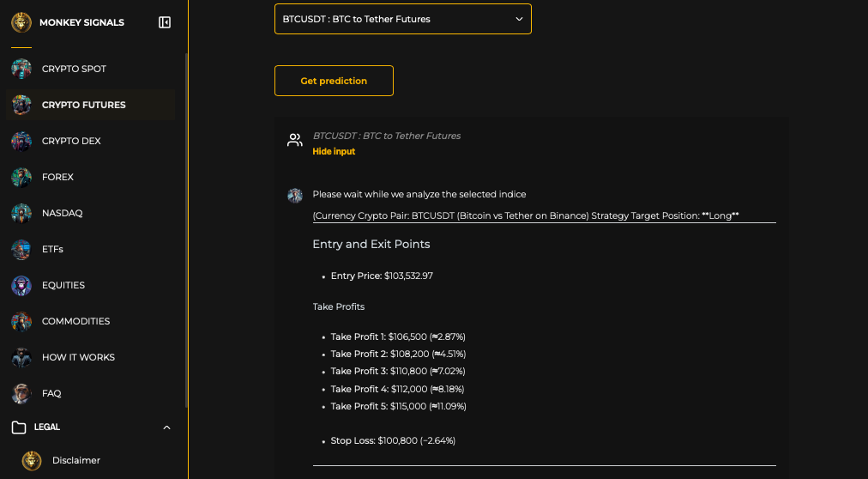The image size is (868, 479).
Task: Click the ETFs avatar icon
Action: [21, 249]
